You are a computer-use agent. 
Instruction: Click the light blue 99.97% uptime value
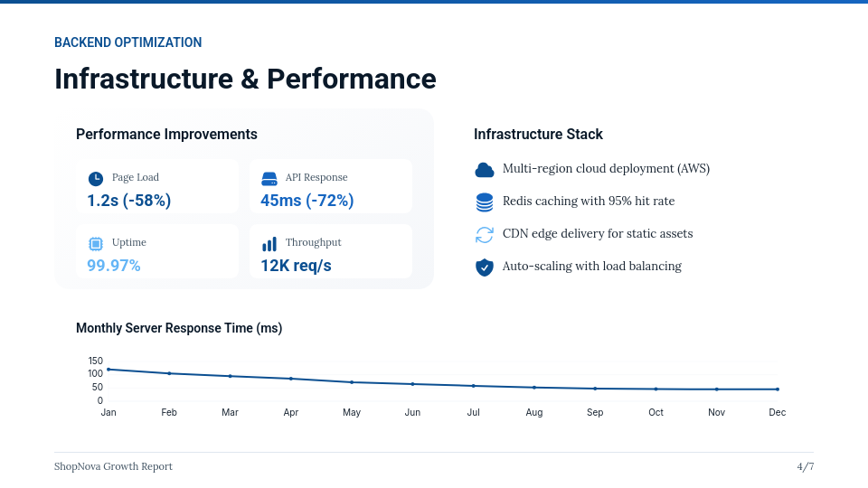pyautogui.click(x=114, y=266)
